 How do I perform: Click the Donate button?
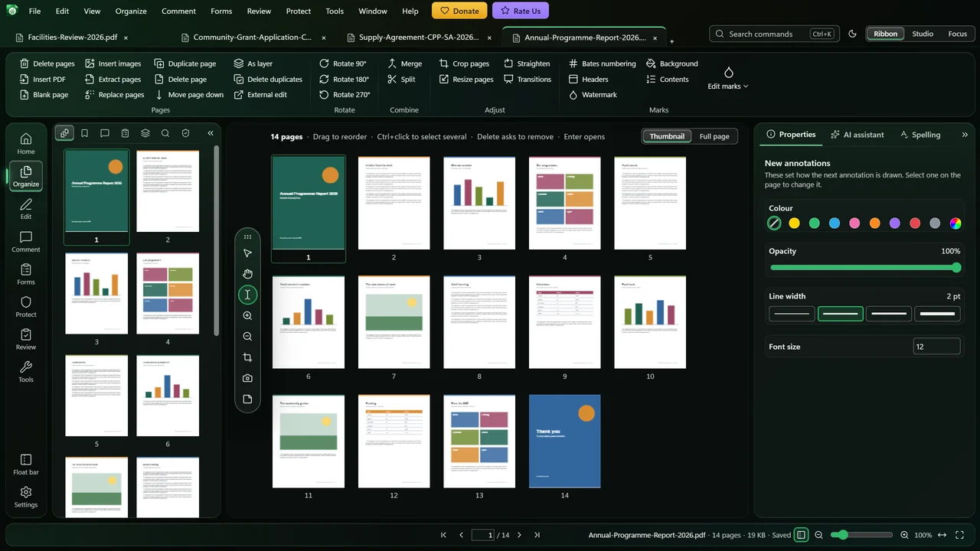(x=459, y=11)
